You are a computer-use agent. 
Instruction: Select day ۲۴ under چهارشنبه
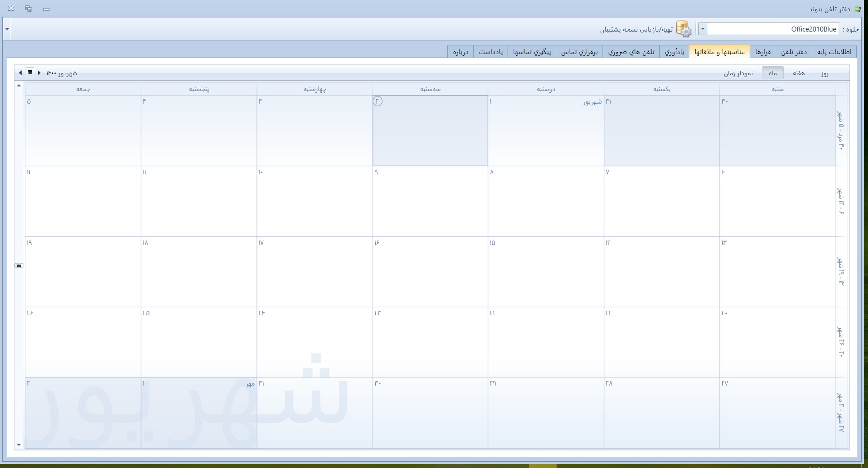click(x=315, y=342)
